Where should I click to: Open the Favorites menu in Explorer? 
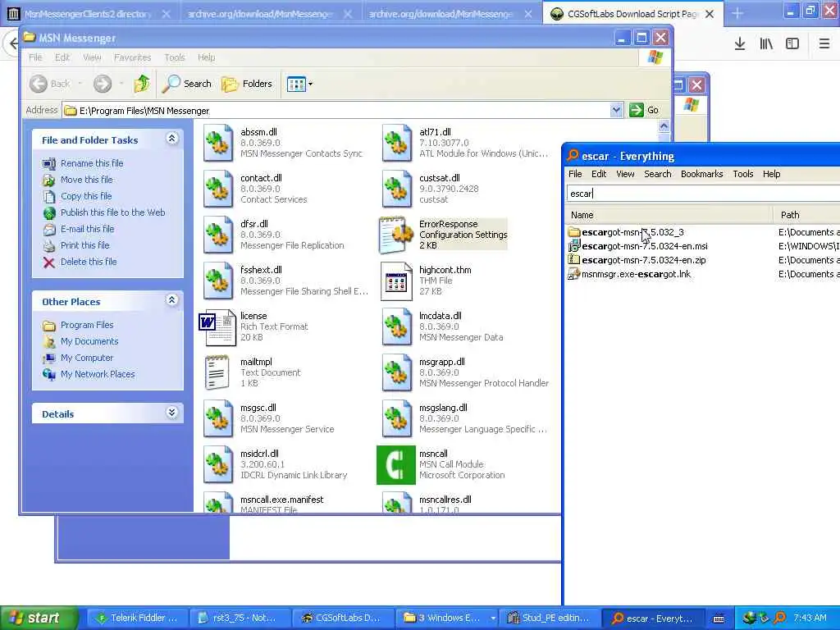click(132, 57)
